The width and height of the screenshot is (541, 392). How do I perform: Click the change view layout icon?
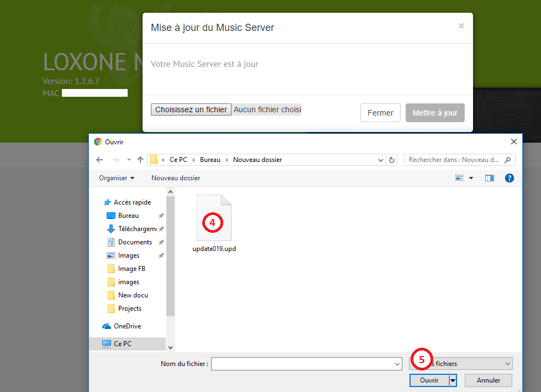459,177
